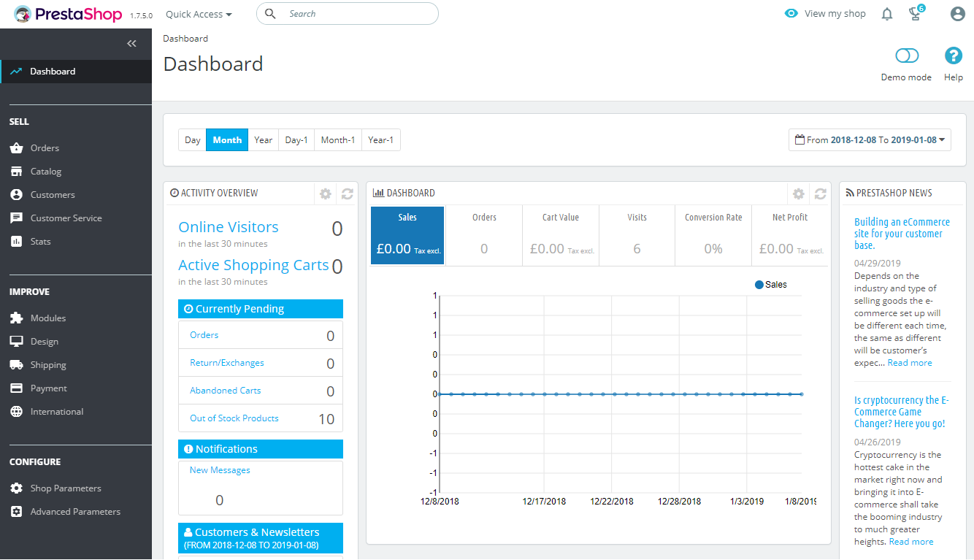Click into the Search input field
The height and width of the screenshot is (560, 974).
pyautogui.click(x=348, y=14)
